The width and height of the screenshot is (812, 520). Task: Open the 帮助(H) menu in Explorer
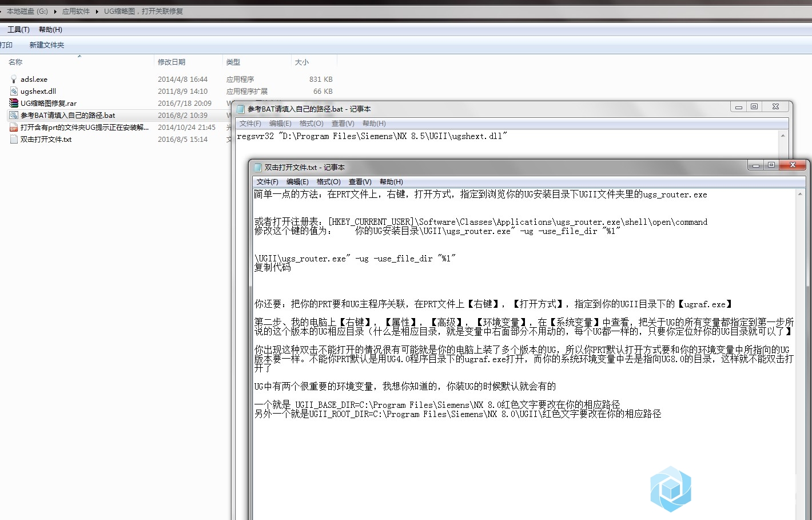50,30
